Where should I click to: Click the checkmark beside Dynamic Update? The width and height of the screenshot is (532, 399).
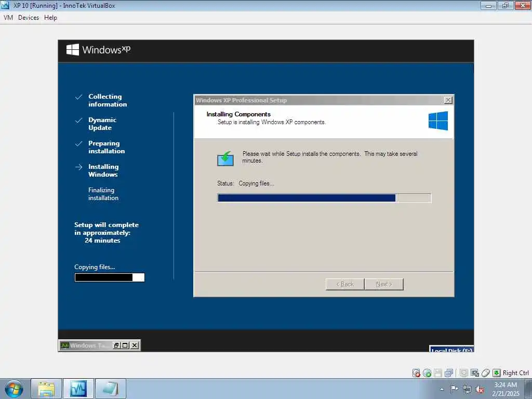tap(79, 121)
